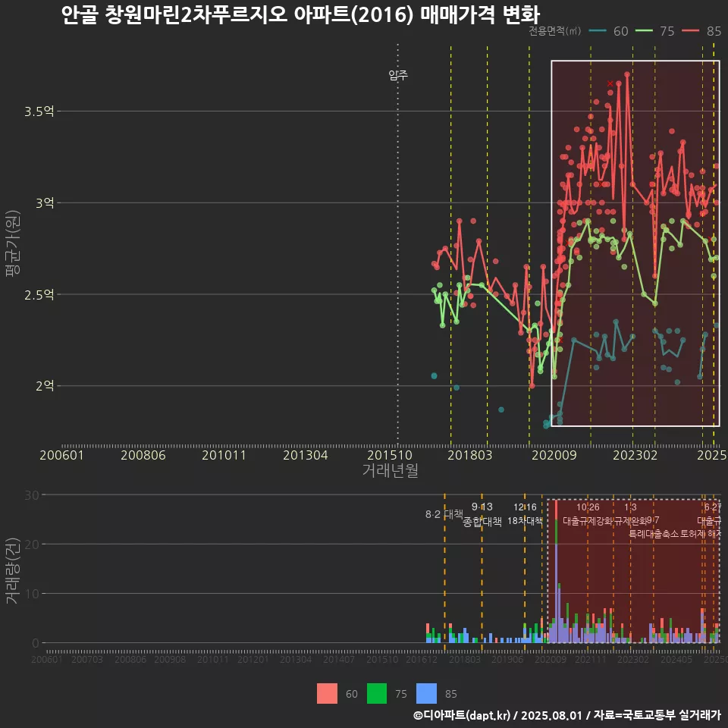The width and height of the screenshot is (728, 728).
Task: Select the green 75 square in bottom legend
Action: tap(377, 694)
